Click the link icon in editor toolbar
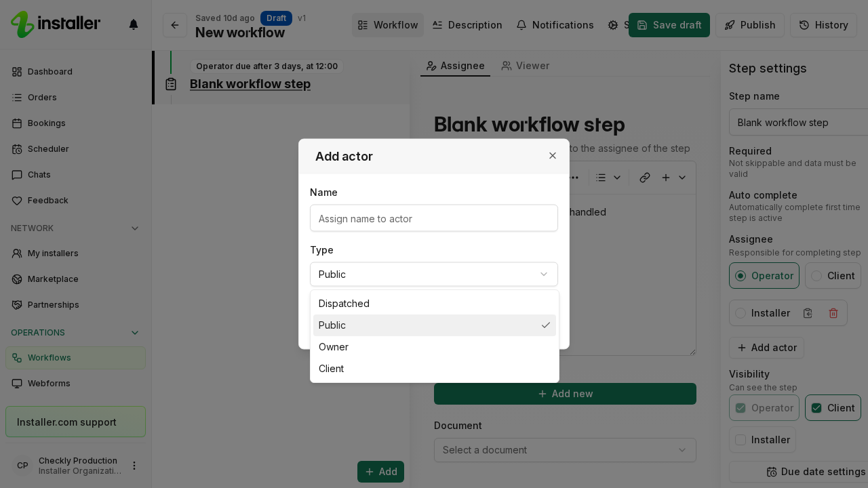The height and width of the screenshot is (488, 868). click(645, 178)
